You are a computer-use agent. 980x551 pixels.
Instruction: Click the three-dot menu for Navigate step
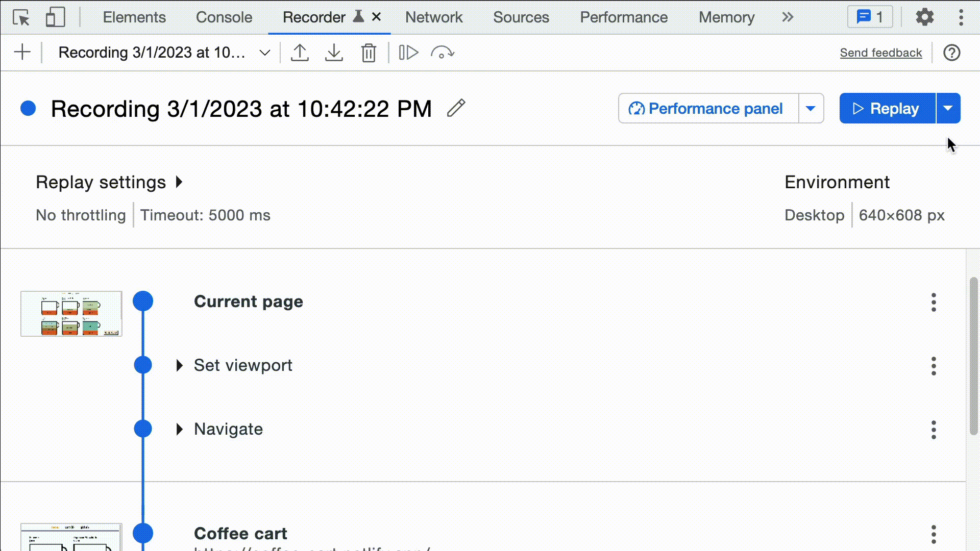click(934, 429)
